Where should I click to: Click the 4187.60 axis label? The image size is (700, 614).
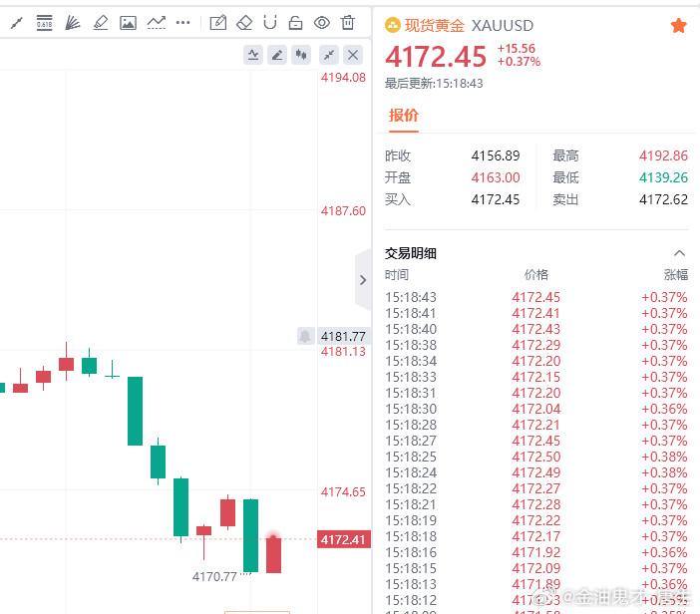pos(343,210)
